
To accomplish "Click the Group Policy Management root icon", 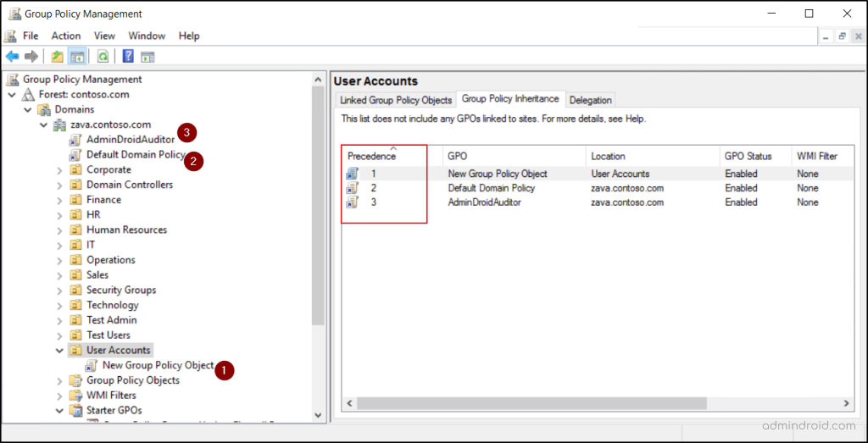I will (x=13, y=80).
